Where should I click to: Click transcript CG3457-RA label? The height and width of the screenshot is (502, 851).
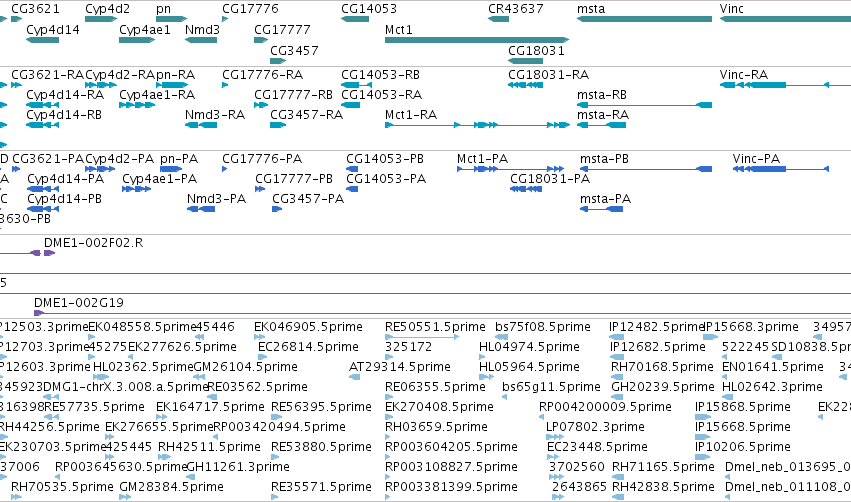pos(307,115)
